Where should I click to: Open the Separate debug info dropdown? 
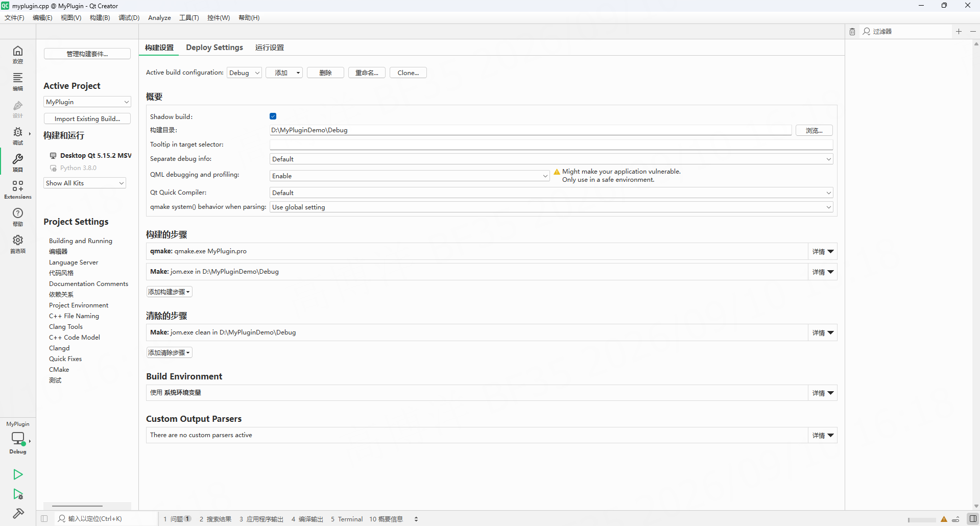(551, 159)
